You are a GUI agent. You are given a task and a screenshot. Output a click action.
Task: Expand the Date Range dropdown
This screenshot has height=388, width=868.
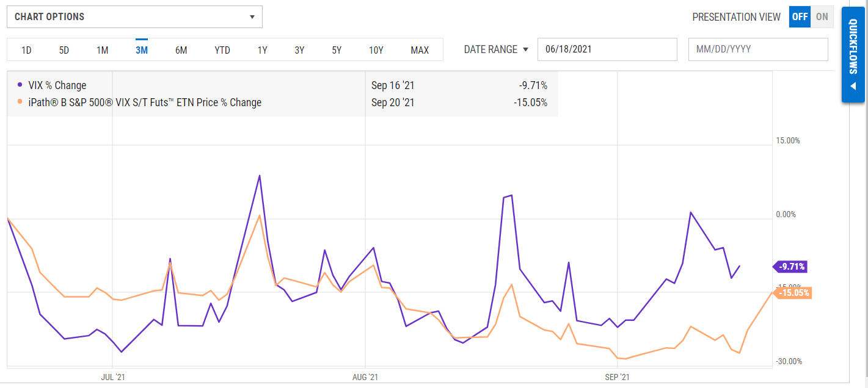click(x=496, y=49)
